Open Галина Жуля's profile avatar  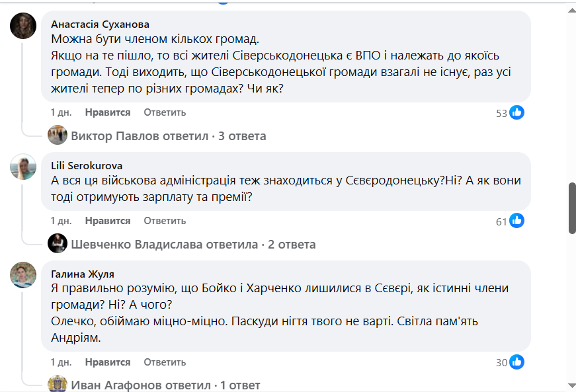23,275
